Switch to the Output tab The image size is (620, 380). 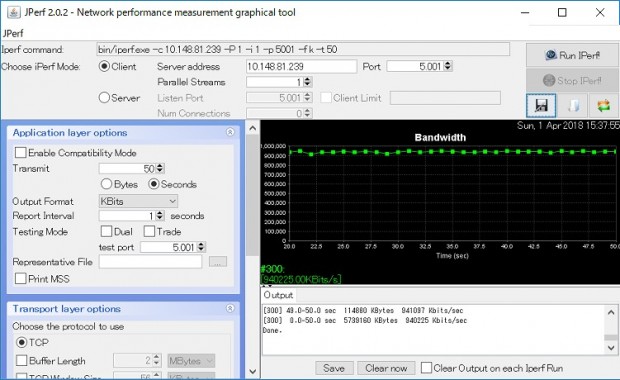pos(278,295)
